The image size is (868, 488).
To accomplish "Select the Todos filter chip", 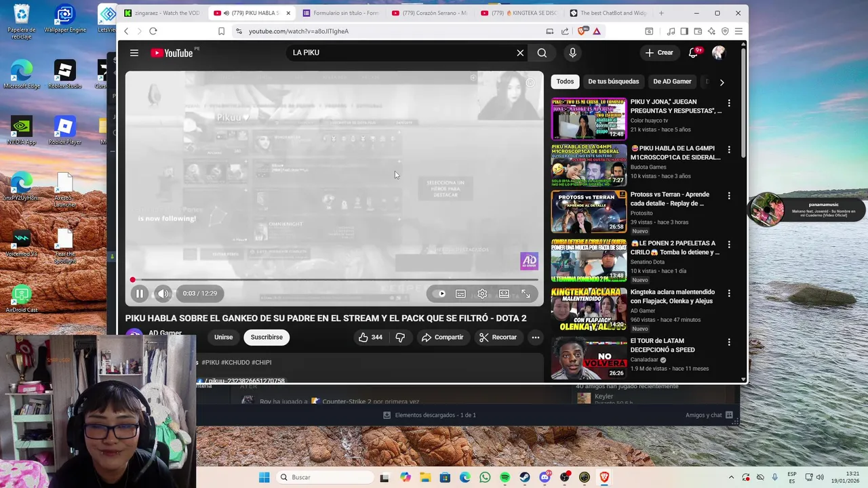I will pos(565,81).
